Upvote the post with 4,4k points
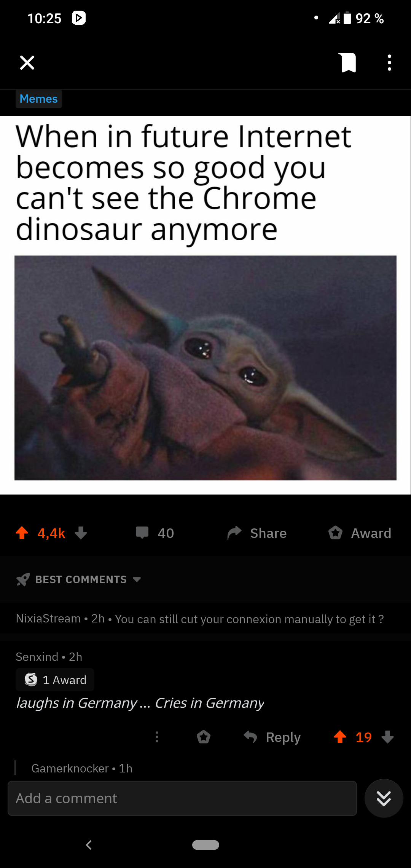 pyautogui.click(x=22, y=533)
